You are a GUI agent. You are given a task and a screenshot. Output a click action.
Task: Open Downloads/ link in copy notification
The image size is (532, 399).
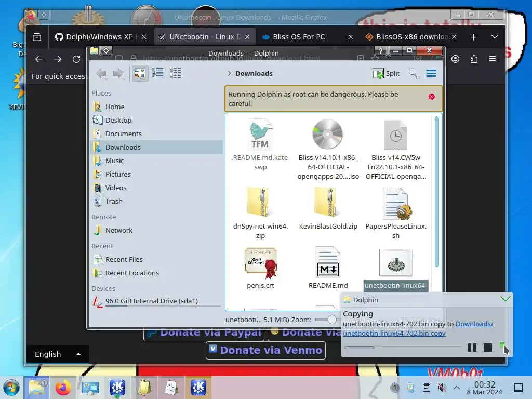(474, 324)
